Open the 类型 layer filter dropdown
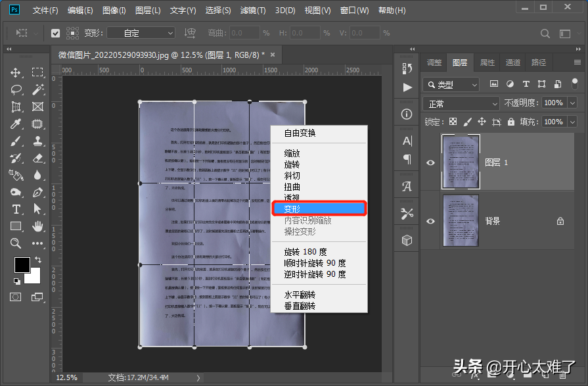The image size is (588, 386). tap(451, 84)
